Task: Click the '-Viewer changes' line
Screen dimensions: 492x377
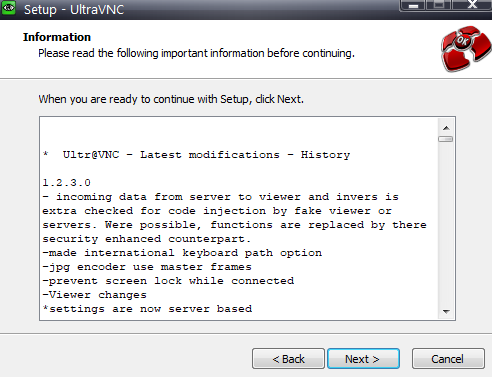Action: pyautogui.click(x=95, y=295)
